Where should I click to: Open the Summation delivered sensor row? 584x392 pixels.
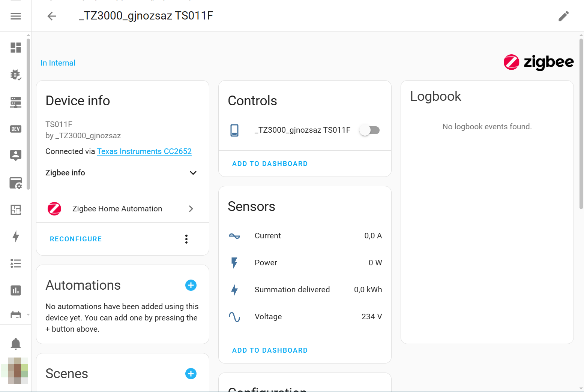click(305, 290)
